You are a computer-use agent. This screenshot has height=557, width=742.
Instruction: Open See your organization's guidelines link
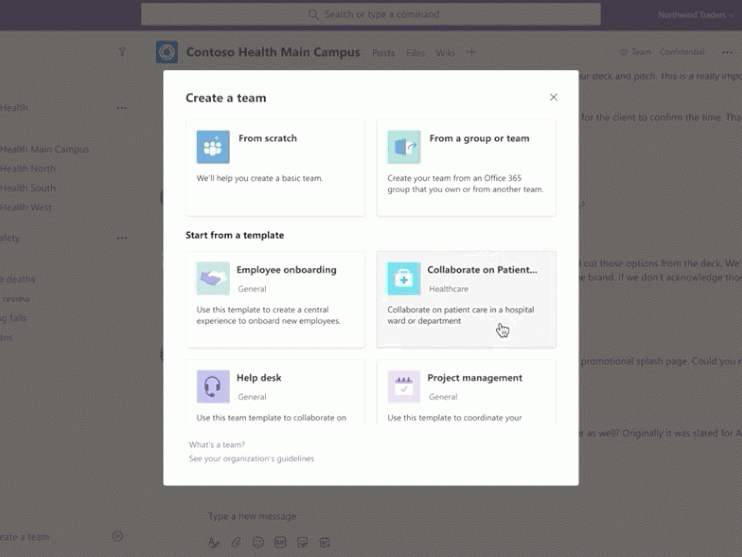(x=251, y=459)
